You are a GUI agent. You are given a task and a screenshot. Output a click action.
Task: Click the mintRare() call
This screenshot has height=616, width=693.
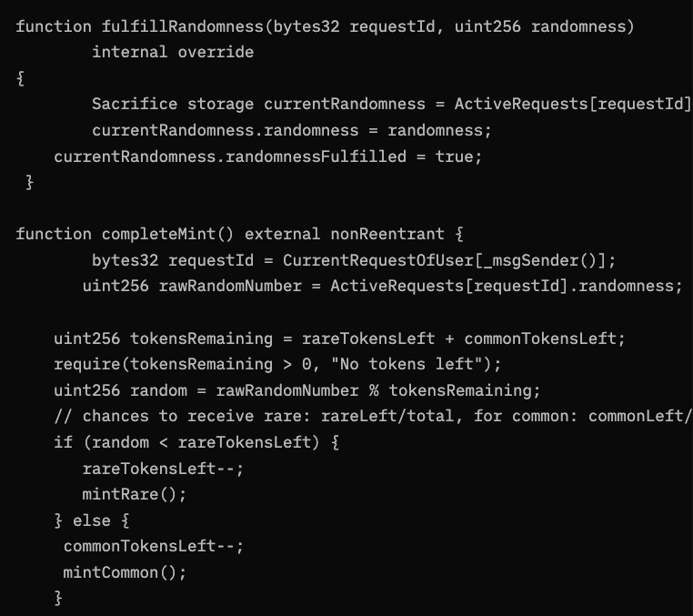pos(134,495)
